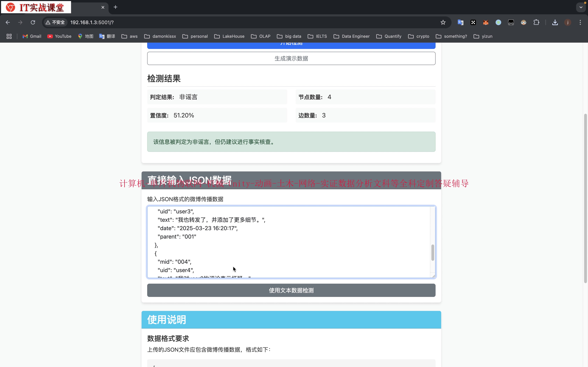Click the 生成演示数据 button

click(x=291, y=59)
